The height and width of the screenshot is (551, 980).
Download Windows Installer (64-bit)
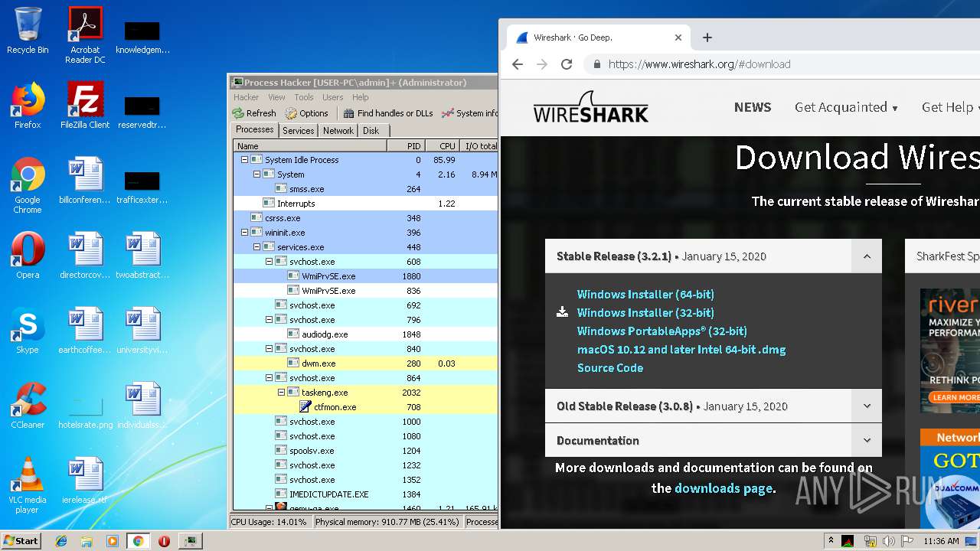point(645,294)
